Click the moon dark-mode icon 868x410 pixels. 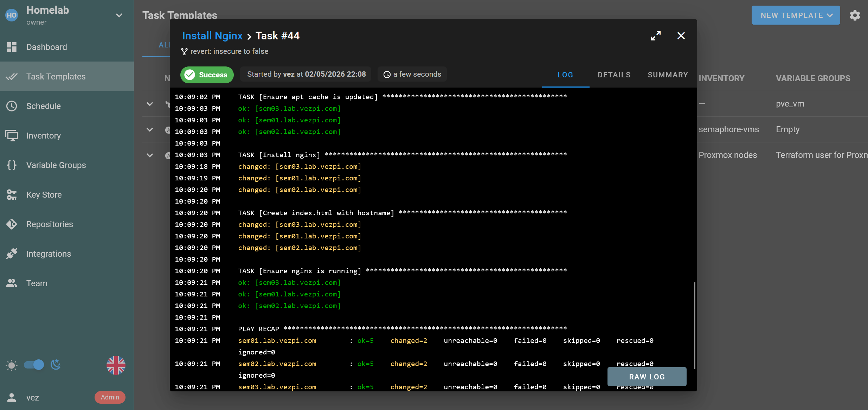point(56,365)
